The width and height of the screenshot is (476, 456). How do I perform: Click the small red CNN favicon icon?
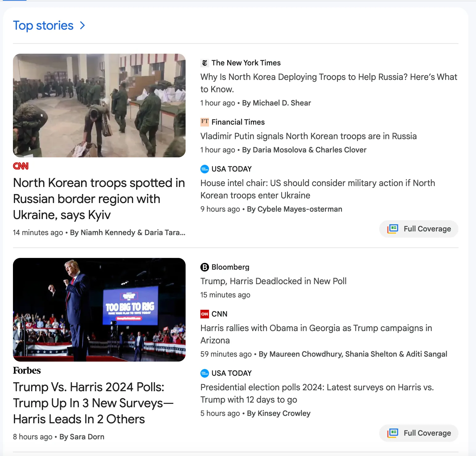click(x=204, y=314)
